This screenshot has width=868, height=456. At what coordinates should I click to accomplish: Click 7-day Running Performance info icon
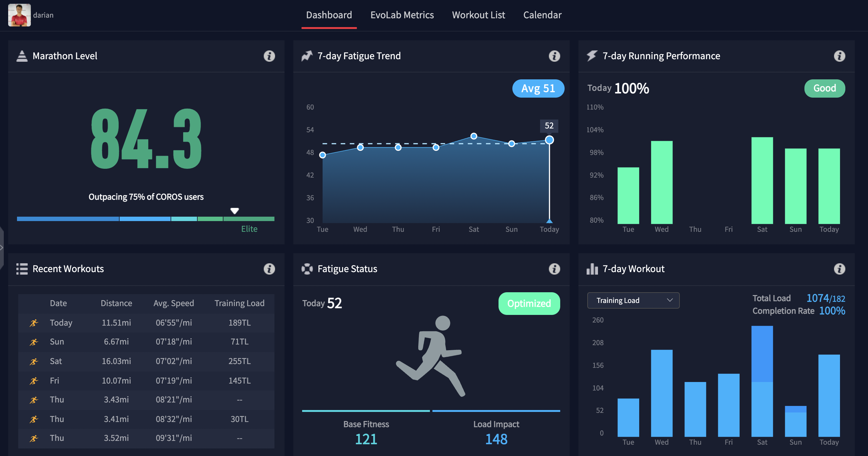click(x=839, y=56)
